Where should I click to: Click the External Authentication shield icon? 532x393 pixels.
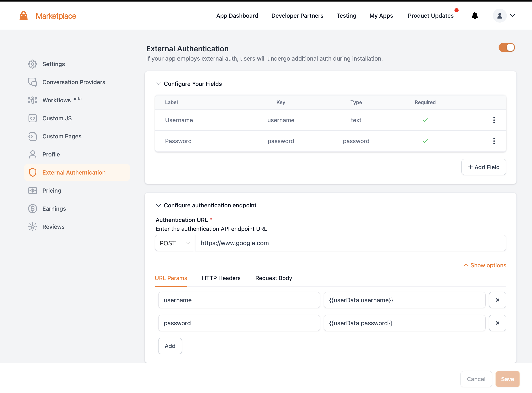pos(33,172)
